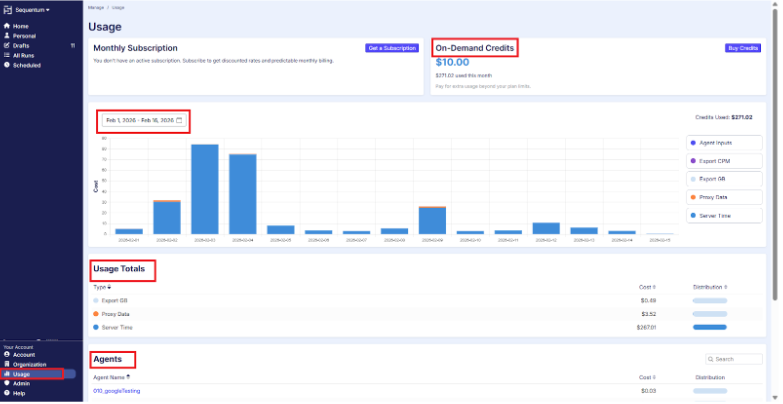This screenshot has height=404, width=783.
Task: Expand the Sequentum workspace dropdown
Action: tap(29, 9)
